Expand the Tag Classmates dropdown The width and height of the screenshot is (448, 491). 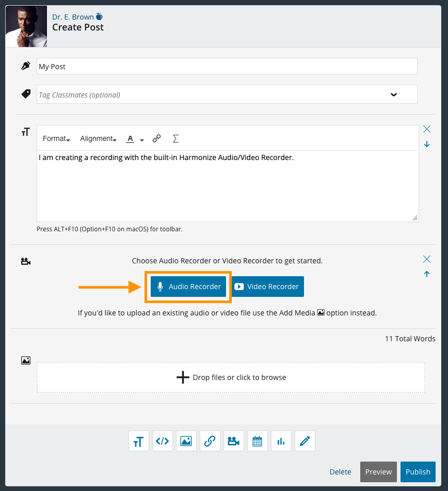393,94
